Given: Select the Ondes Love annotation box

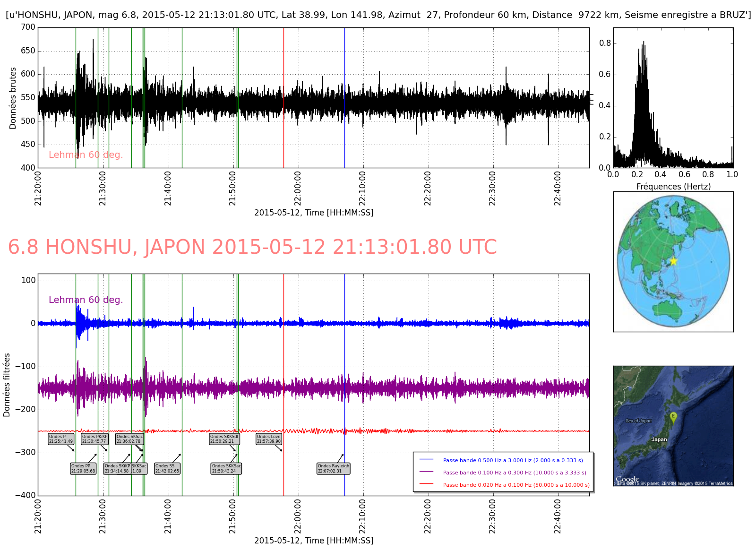Looking at the screenshot, I should (x=269, y=439).
